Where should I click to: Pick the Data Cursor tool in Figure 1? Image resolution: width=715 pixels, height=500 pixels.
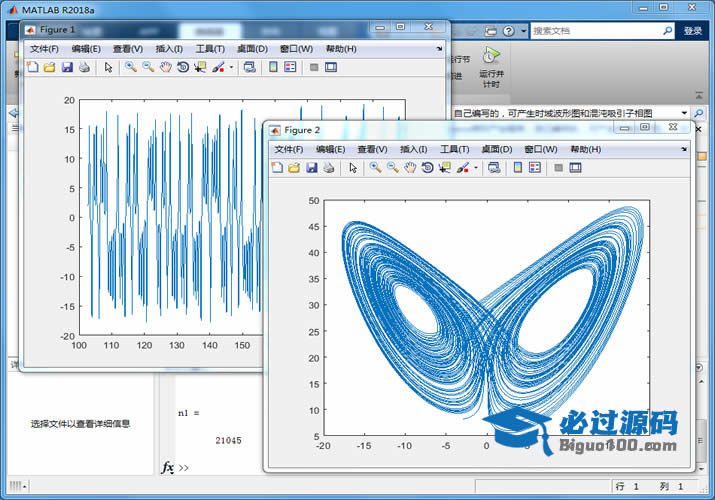[200, 68]
